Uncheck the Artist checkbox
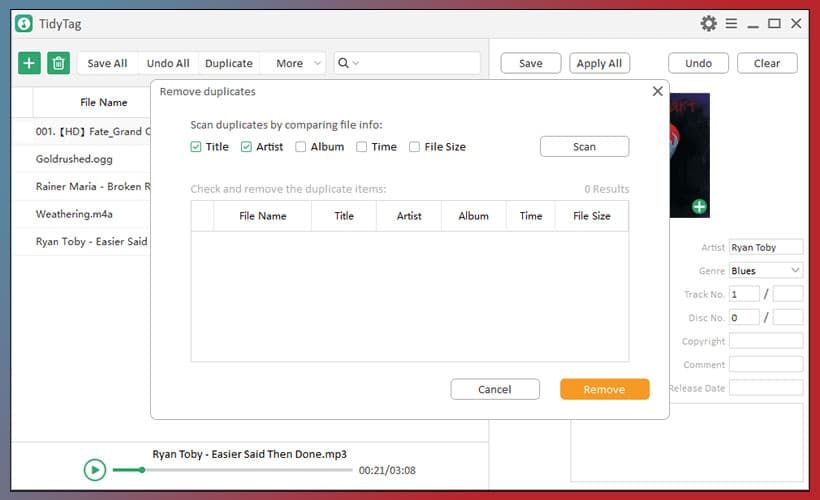The image size is (820, 500). tap(246, 147)
